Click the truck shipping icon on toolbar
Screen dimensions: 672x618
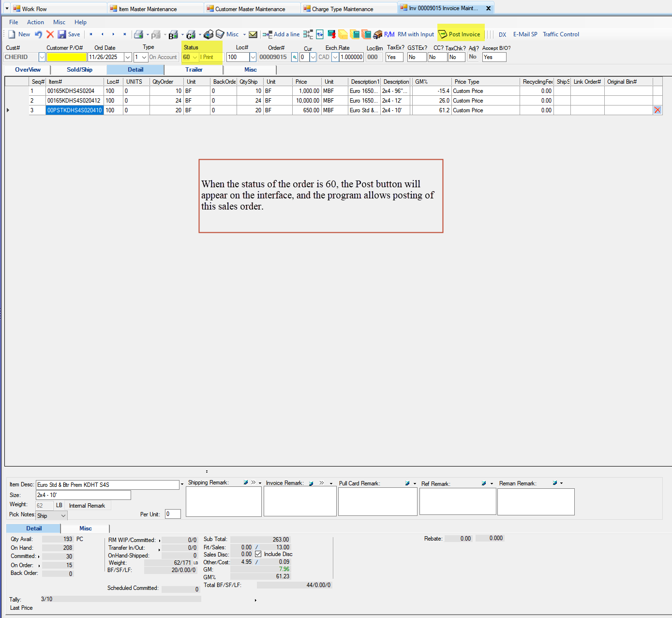[378, 34]
